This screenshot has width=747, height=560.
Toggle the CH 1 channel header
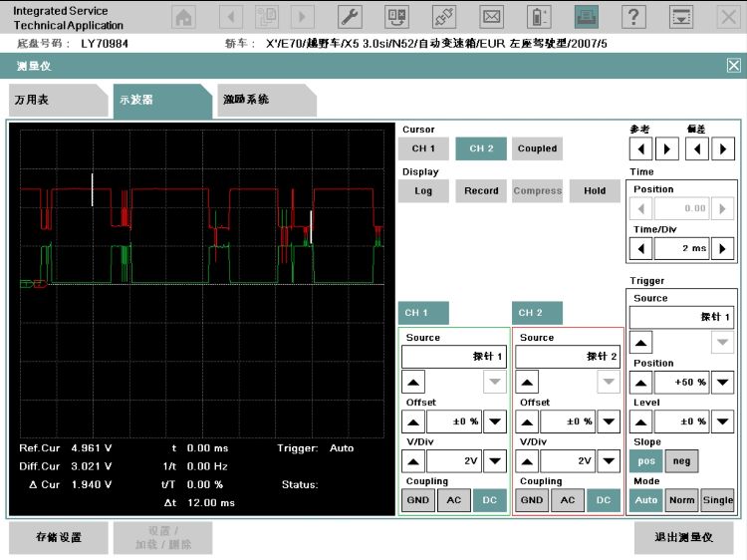pyautogui.click(x=423, y=313)
